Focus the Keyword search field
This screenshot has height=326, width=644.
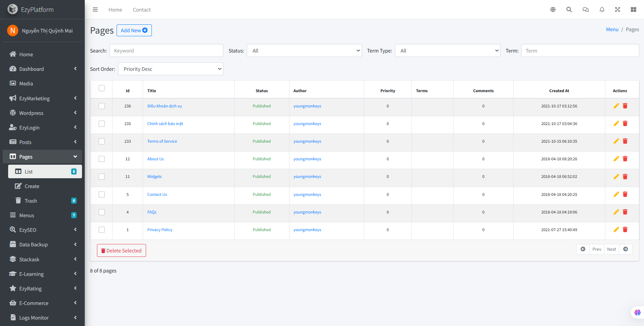click(x=166, y=50)
